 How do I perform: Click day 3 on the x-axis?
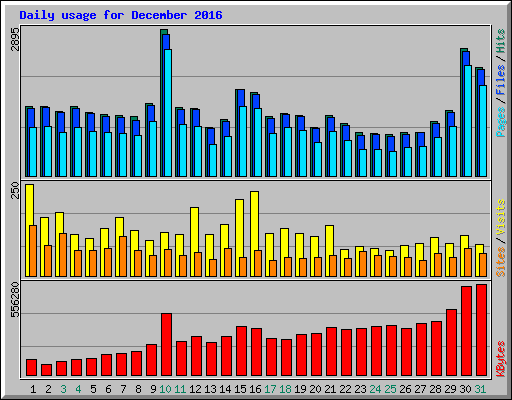pos(63,389)
